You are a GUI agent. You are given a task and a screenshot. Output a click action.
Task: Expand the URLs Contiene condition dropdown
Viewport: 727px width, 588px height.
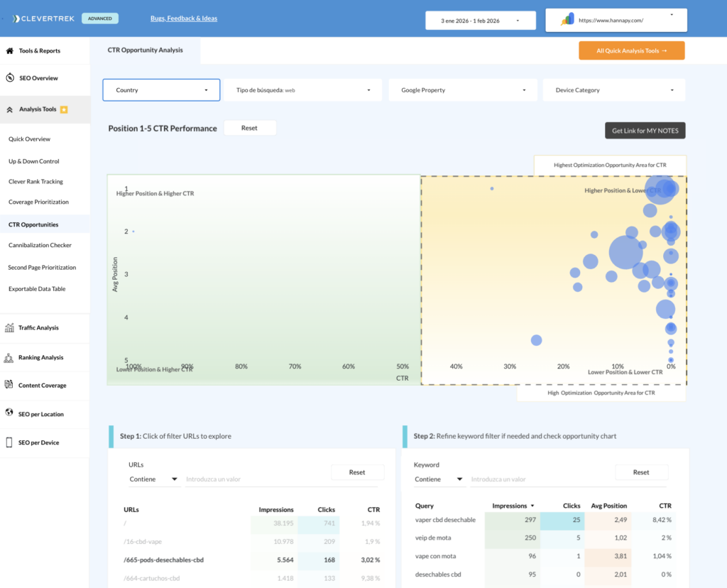pos(153,479)
